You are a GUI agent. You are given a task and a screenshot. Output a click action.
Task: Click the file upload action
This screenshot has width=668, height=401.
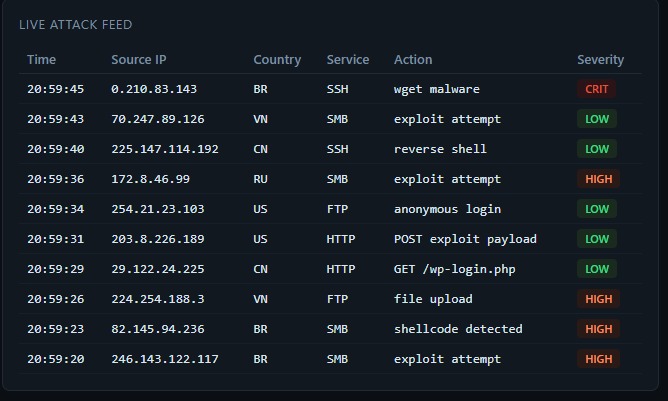click(x=433, y=299)
